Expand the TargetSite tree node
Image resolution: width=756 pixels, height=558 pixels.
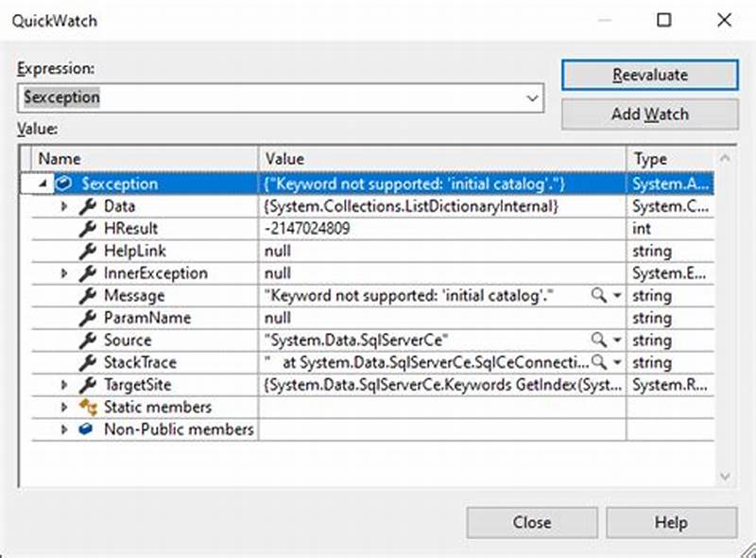[63, 385]
